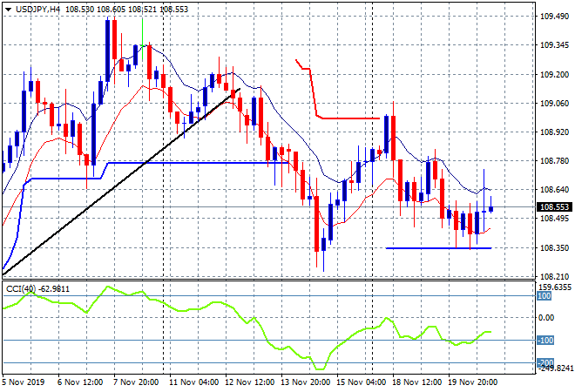Click the 15 Nov 04:00 time label
The width and height of the screenshot is (575, 392).
pos(362,382)
